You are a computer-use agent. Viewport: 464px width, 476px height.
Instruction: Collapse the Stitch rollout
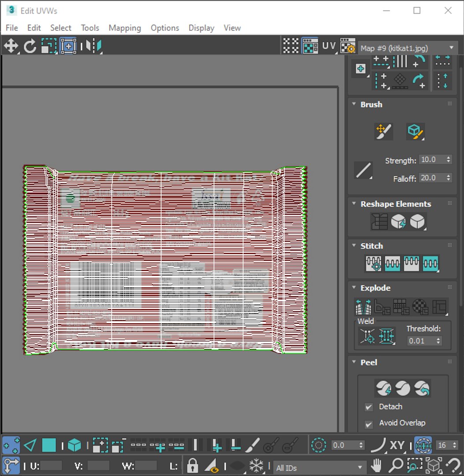pyautogui.click(x=354, y=245)
